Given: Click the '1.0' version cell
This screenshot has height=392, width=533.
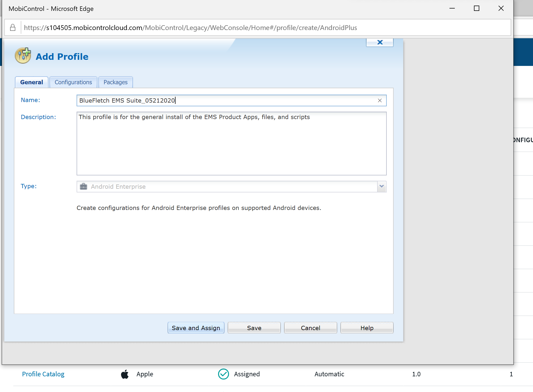Looking at the screenshot, I should click(416, 374).
